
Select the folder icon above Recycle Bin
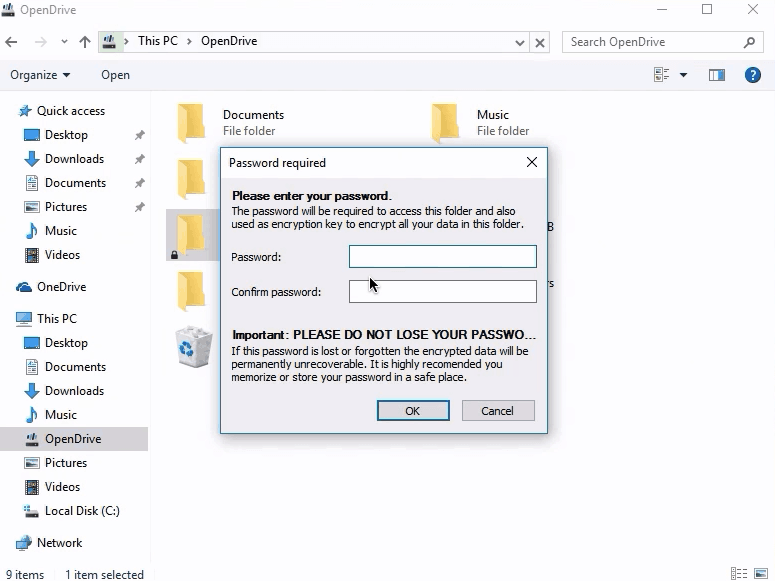tap(191, 291)
